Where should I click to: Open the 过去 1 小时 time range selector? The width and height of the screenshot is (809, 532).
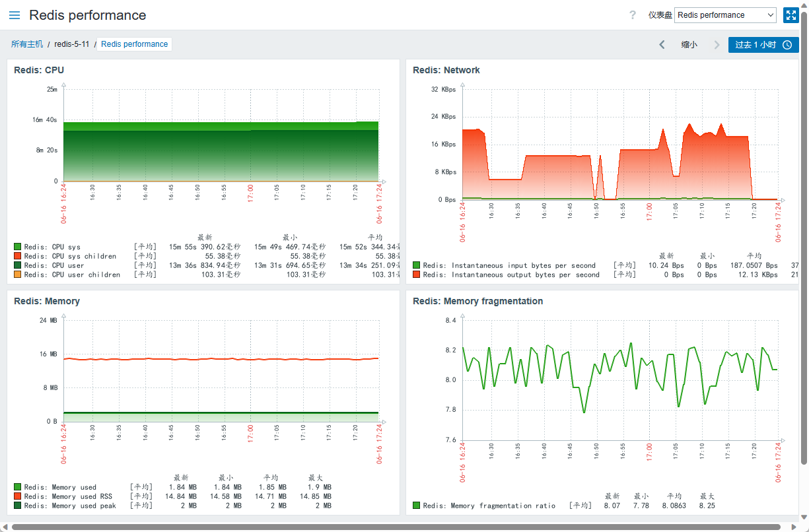click(x=763, y=45)
